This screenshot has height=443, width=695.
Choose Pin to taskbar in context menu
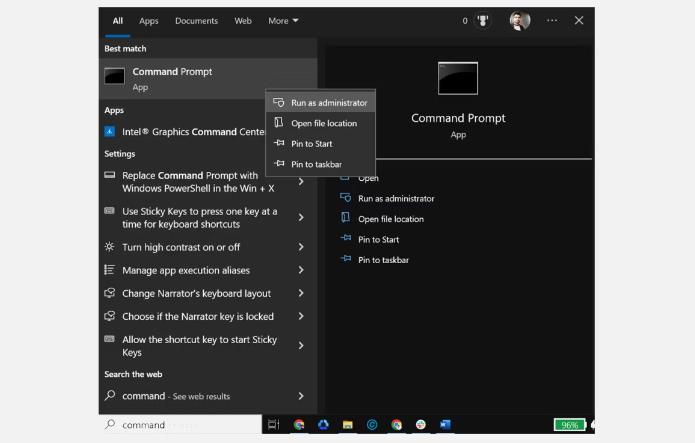(320, 164)
